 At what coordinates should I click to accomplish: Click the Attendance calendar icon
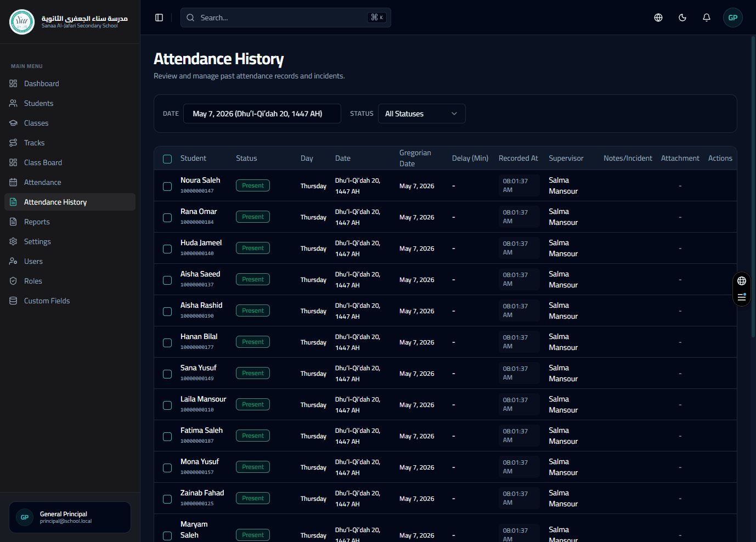point(13,182)
